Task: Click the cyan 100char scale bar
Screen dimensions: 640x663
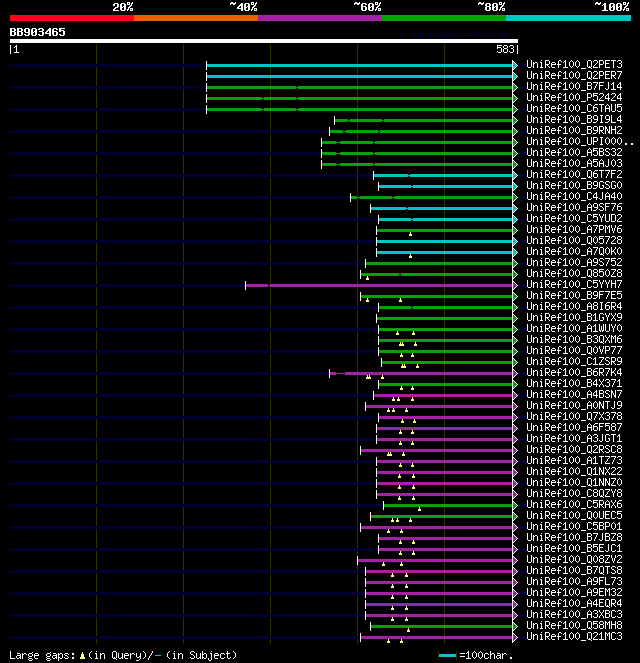Action: [447, 655]
